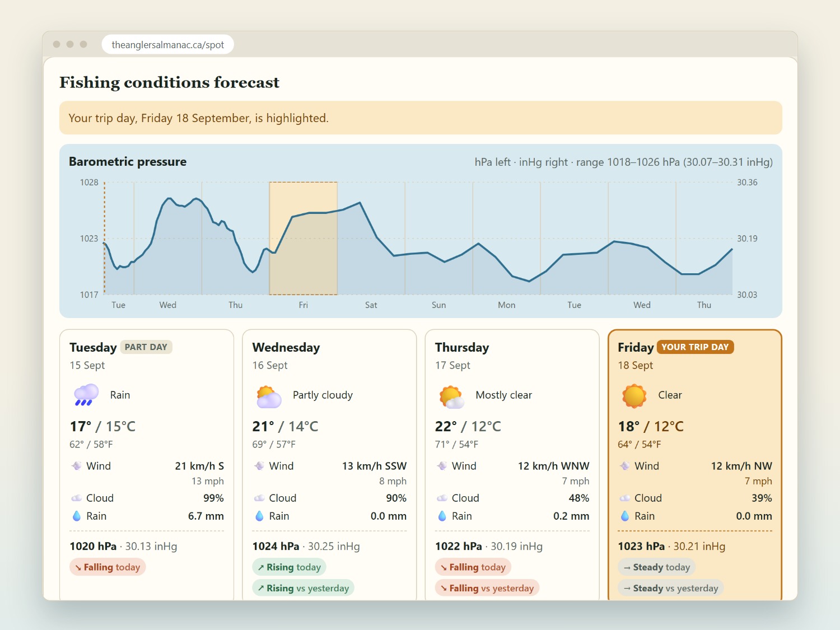This screenshot has width=840, height=630.
Task: Click the cloud icon in Thursday card
Action: [x=442, y=498]
